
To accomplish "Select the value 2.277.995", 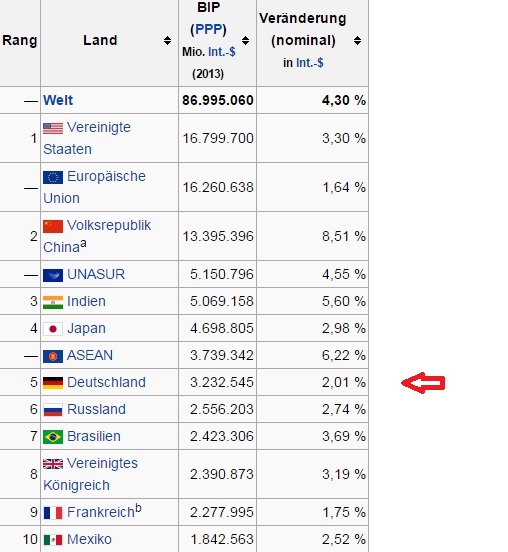I will (222, 513).
